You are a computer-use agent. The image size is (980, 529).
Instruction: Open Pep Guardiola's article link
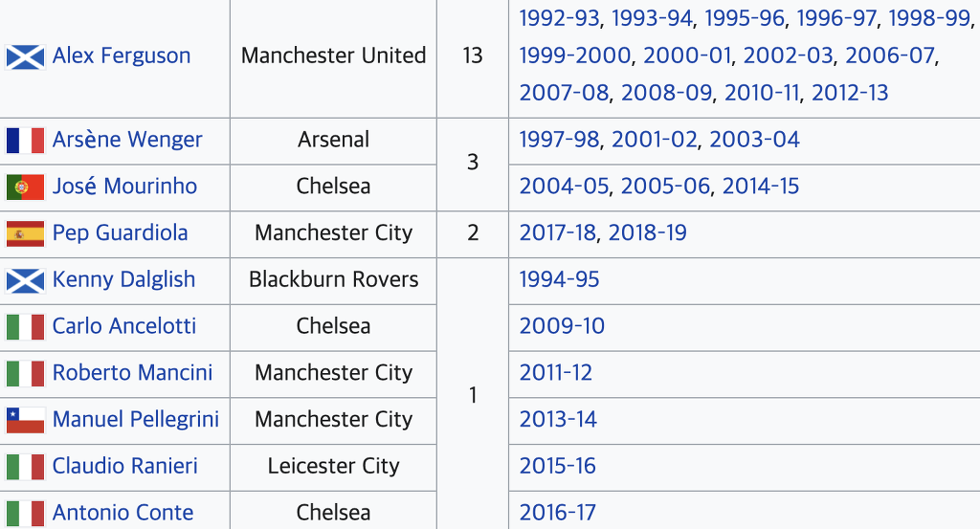point(120,232)
